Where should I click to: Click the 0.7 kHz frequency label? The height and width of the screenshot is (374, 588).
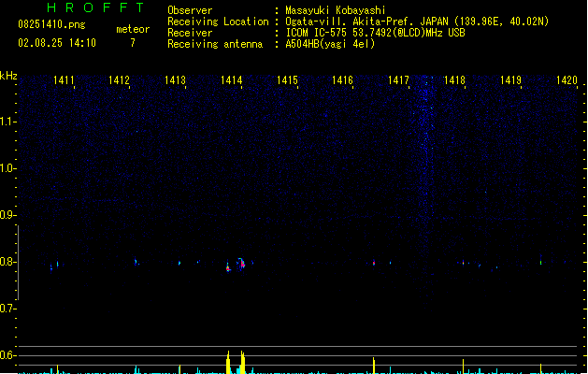(7, 309)
